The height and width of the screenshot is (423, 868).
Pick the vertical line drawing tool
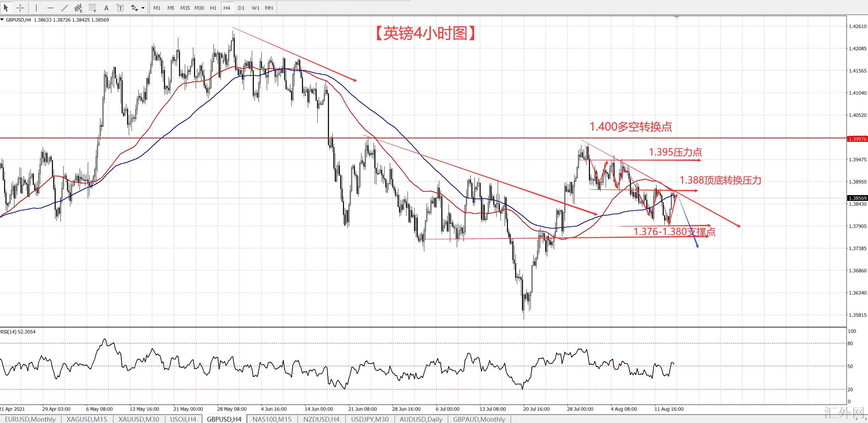(36, 8)
